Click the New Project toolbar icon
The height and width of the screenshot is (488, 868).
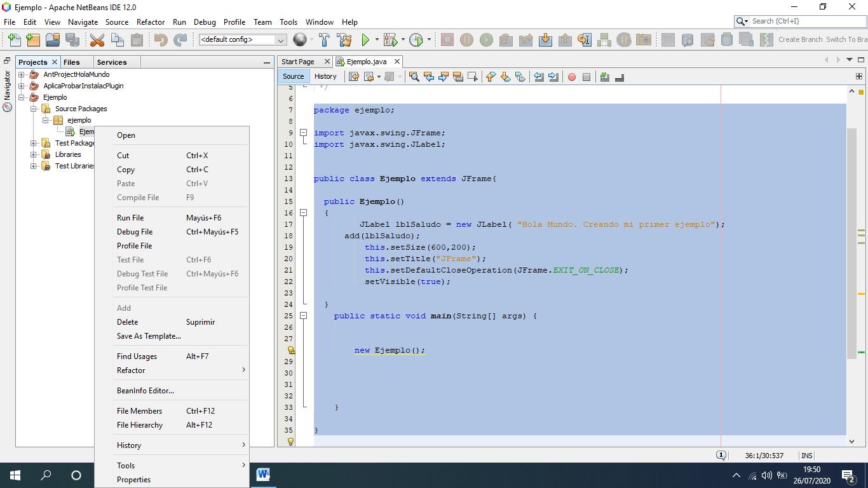point(33,40)
